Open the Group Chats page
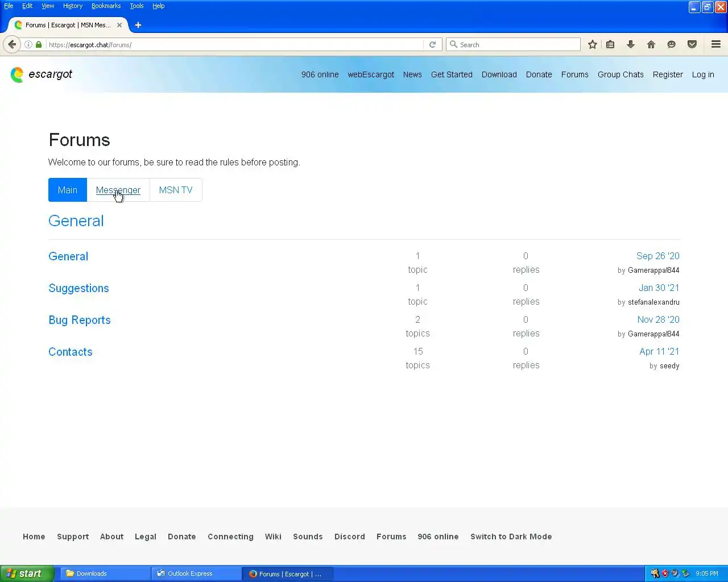Image resolution: width=728 pixels, height=582 pixels. tap(621, 74)
